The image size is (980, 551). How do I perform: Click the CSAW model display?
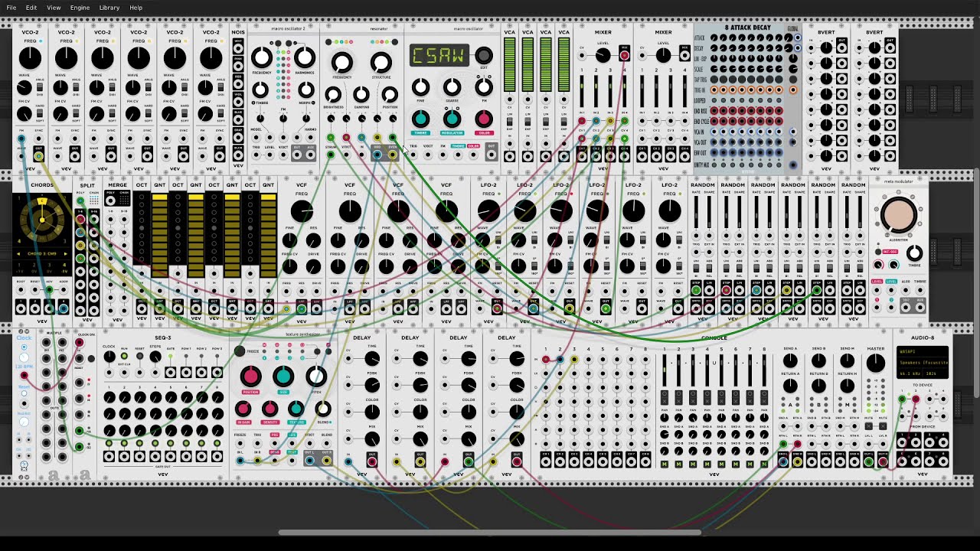[x=440, y=55]
